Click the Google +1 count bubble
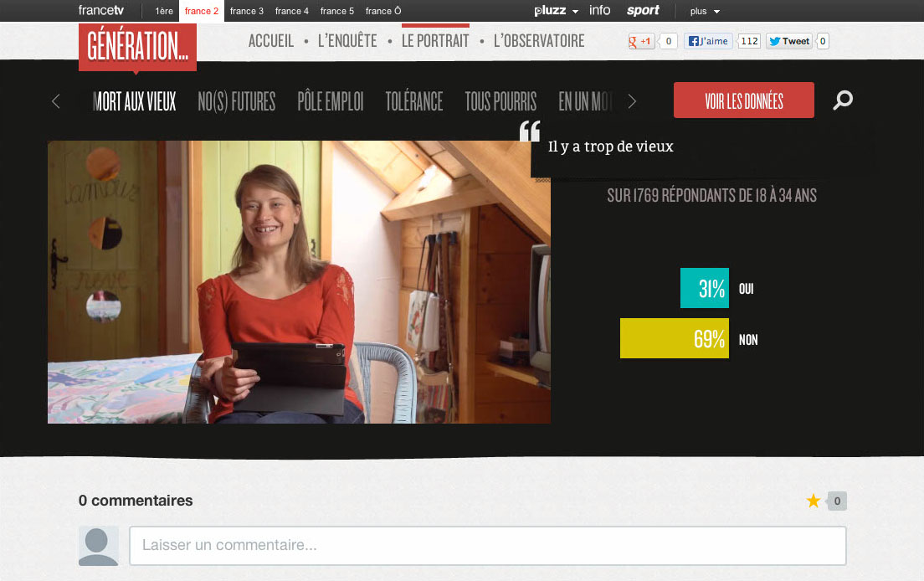 click(x=668, y=41)
